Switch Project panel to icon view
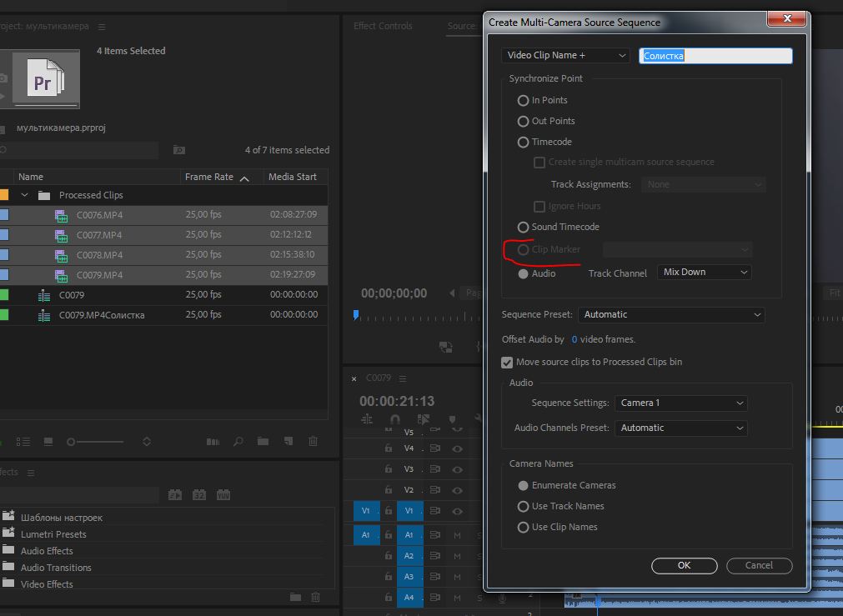Viewport: 843px width, 616px height. pyautogui.click(x=48, y=442)
